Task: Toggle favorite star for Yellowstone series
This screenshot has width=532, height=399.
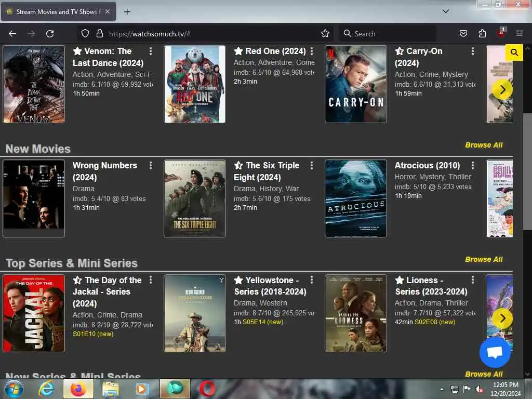Action: pos(238,280)
